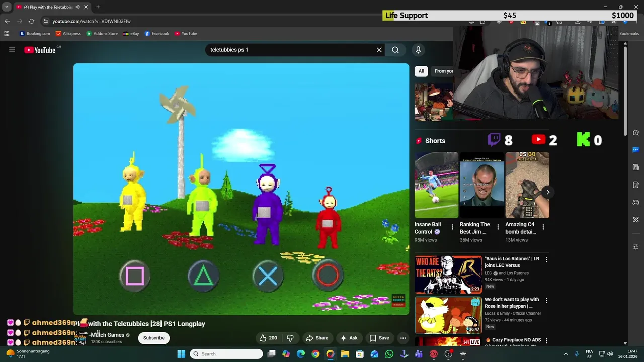Mute the tab via speaker icon
This screenshot has width=644, height=362.
tap(77, 7)
